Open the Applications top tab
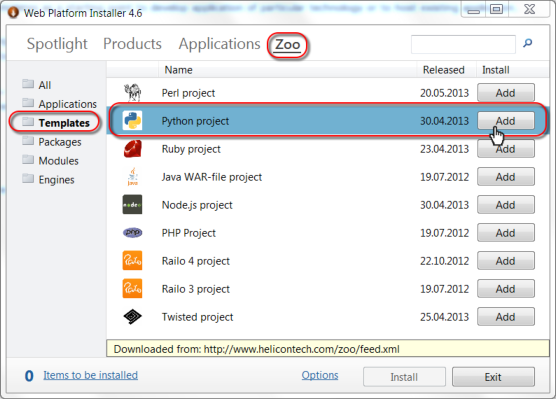556x399 pixels. pyautogui.click(x=219, y=44)
